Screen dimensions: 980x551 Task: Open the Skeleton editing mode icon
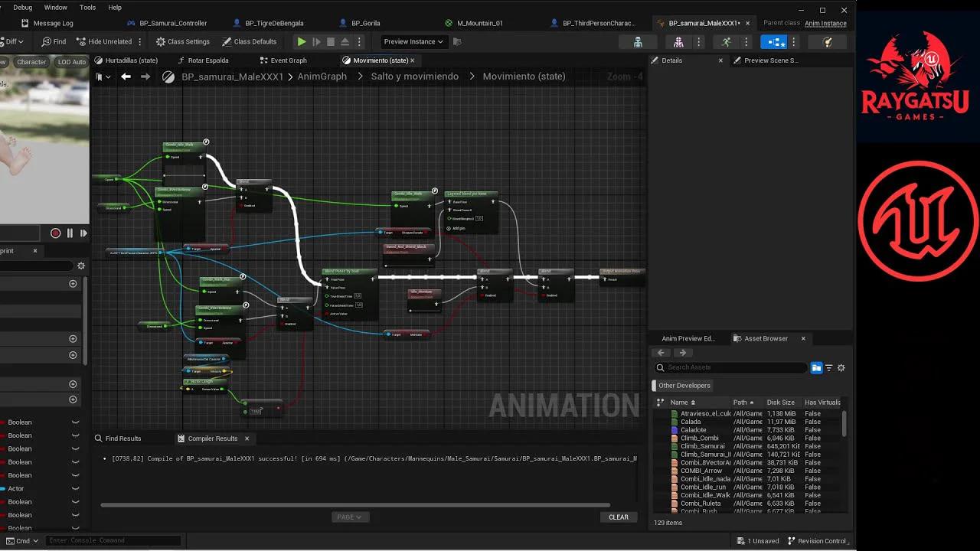coord(638,41)
